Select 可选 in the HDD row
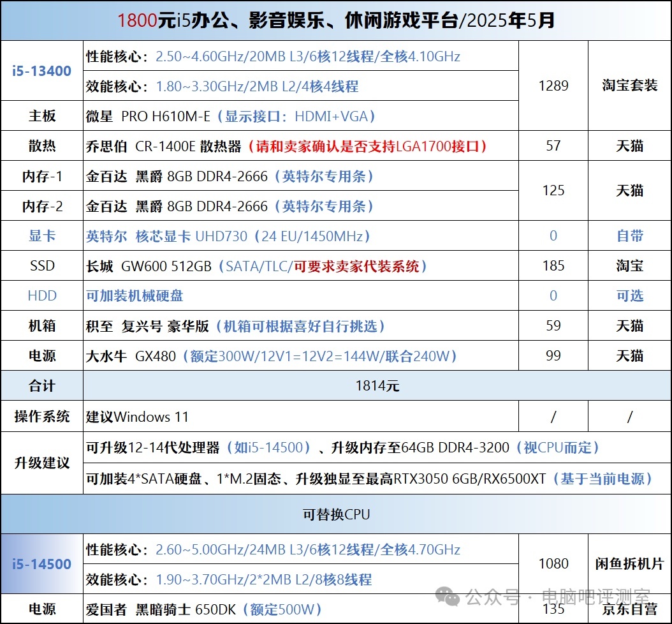The width and height of the screenshot is (672, 624). click(629, 296)
